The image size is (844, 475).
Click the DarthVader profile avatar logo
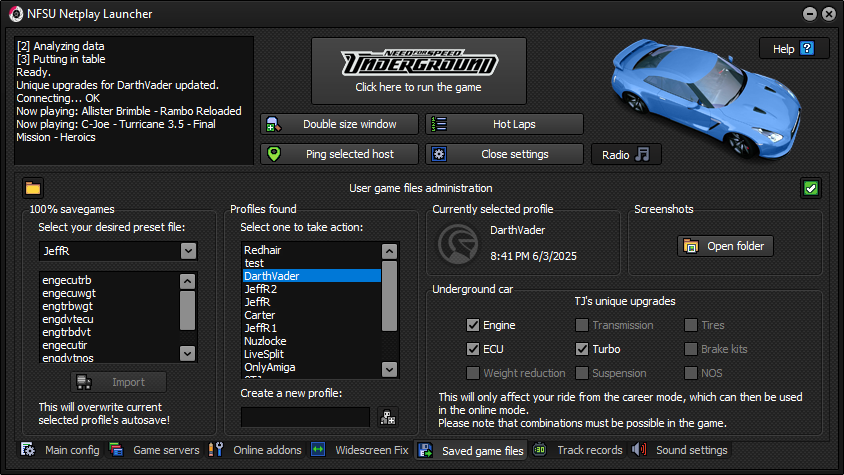458,244
